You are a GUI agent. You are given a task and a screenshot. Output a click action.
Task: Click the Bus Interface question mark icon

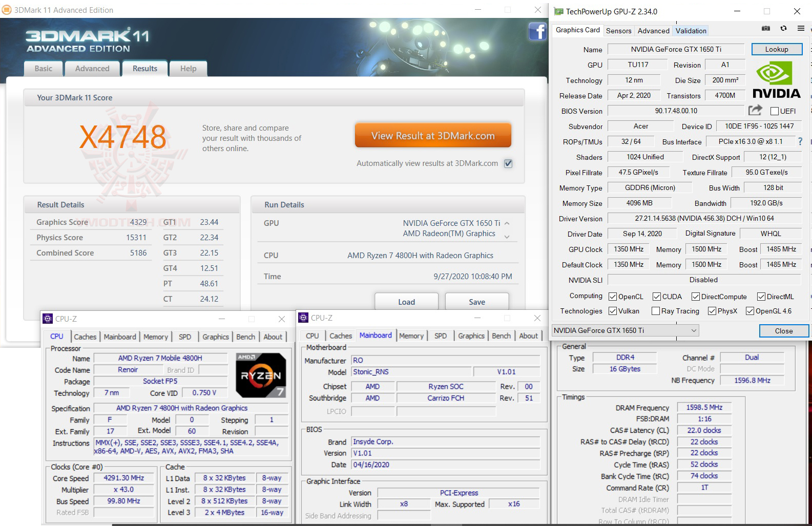pyautogui.click(x=800, y=141)
